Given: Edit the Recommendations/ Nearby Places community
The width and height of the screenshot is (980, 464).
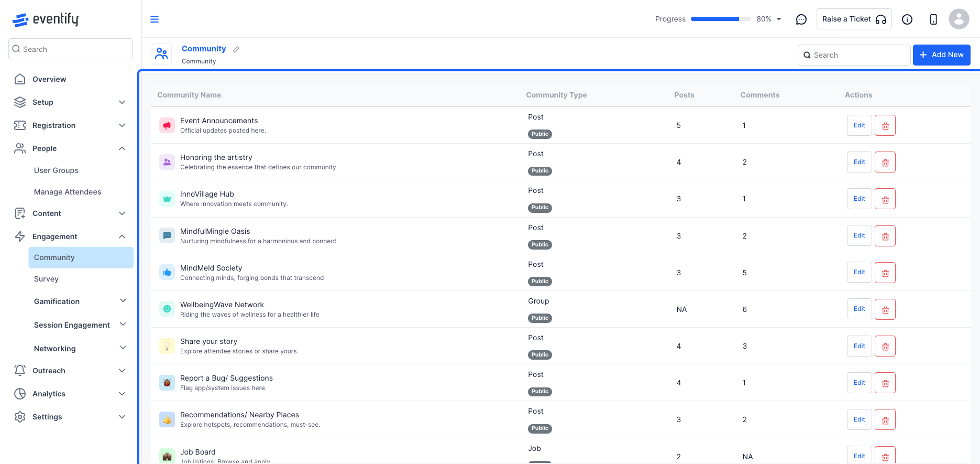Looking at the screenshot, I should 859,419.
